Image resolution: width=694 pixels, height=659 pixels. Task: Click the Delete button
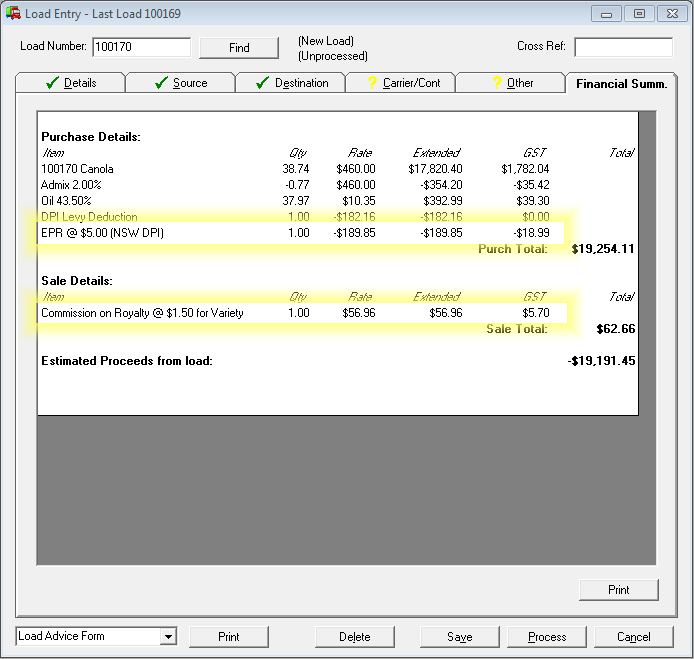(354, 637)
